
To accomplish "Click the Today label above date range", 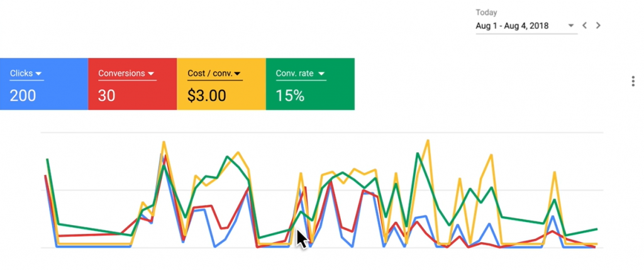I will [x=486, y=12].
